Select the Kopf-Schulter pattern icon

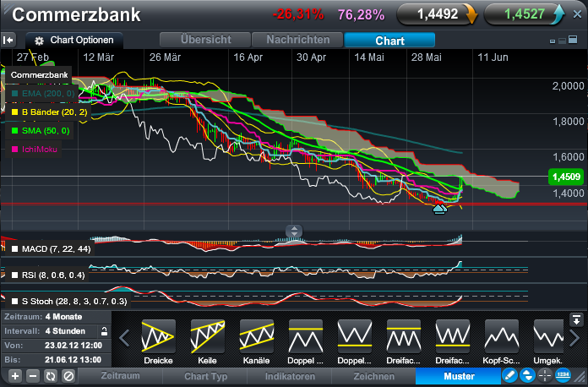pos(502,336)
